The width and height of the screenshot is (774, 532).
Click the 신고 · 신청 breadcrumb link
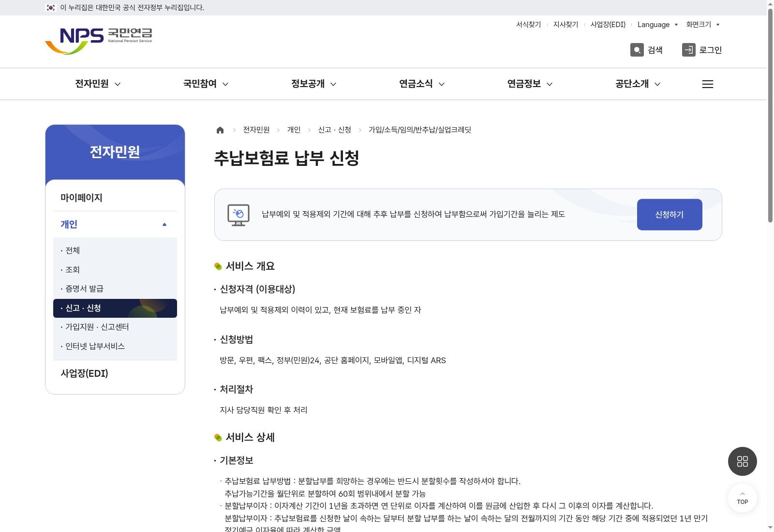(335, 130)
